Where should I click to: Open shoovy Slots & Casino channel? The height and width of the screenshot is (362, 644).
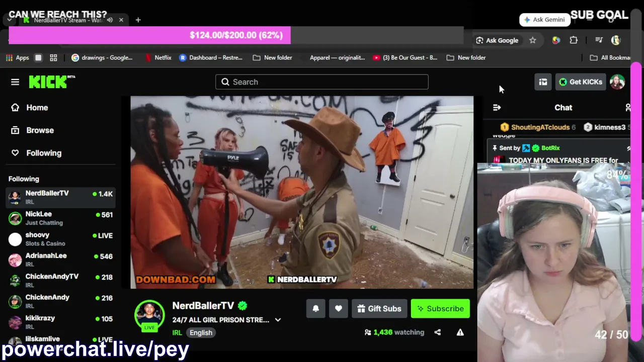pos(60,239)
